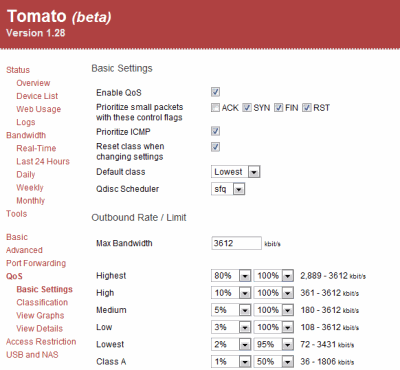Open Low minimum rate 3% dropdown
Image resolution: width=400 pixels, height=370 pixels.
pyautogui.click(x=231, y=327)
